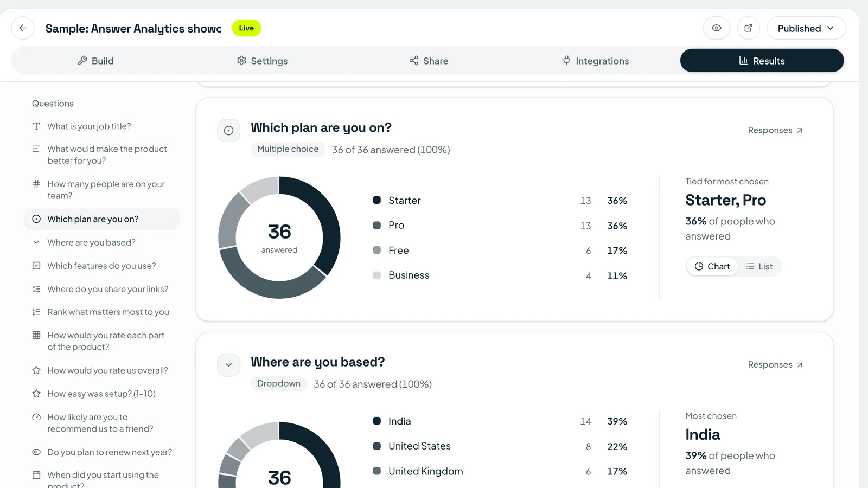Jump to 'What is your job title?' question
The width and height of the screenshot is (868, 488).
102,126
